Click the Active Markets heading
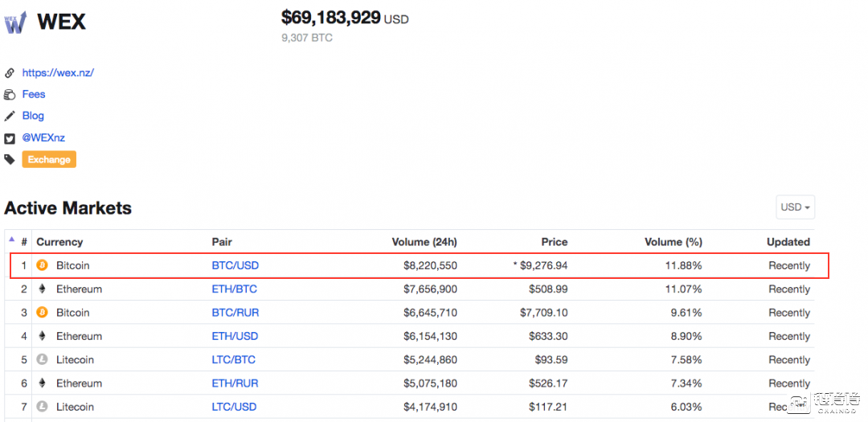This screenshot has width=868, height=422. pos(68,207)
